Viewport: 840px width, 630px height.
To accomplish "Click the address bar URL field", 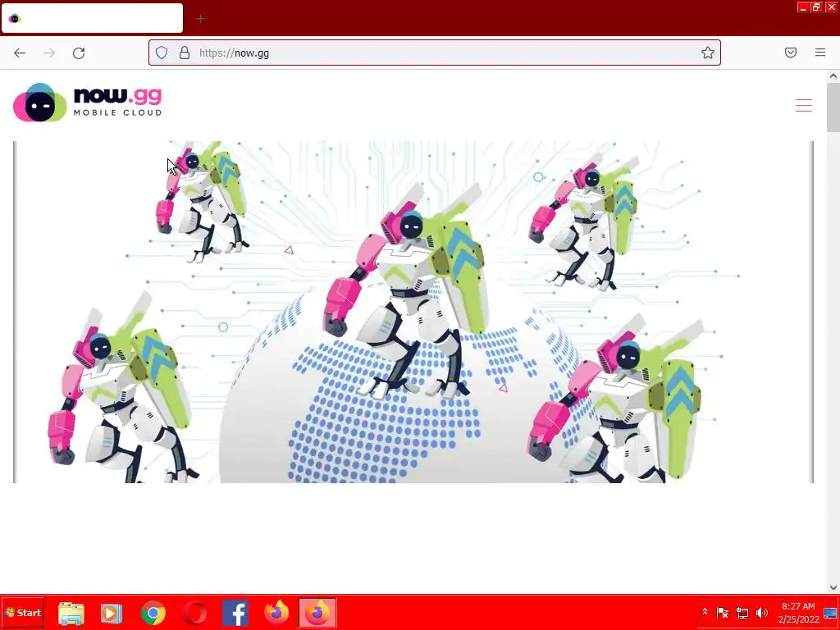I will pos(435,52).
